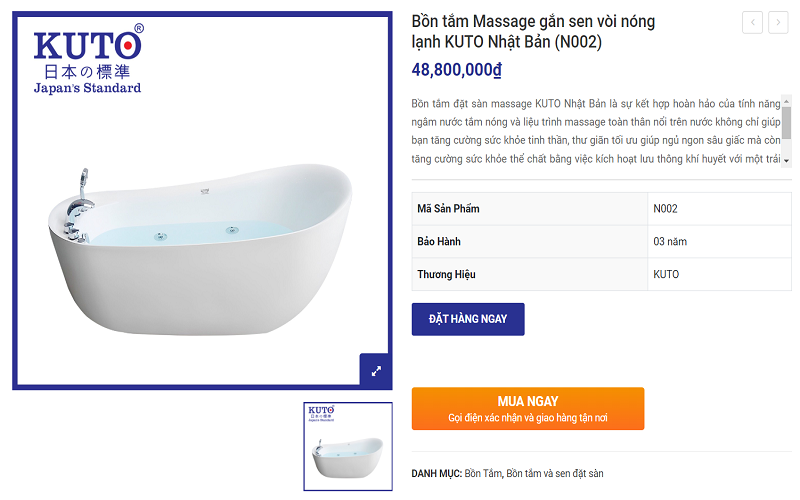Image resolution: width=800 pixels, height=500 pixels.
Task: Select the bathtub thumbnail image
Action: coord(348,446)
